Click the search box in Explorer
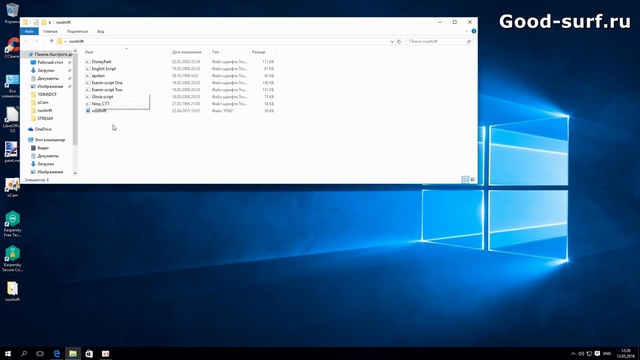640x360 pixels. point(439,41)
